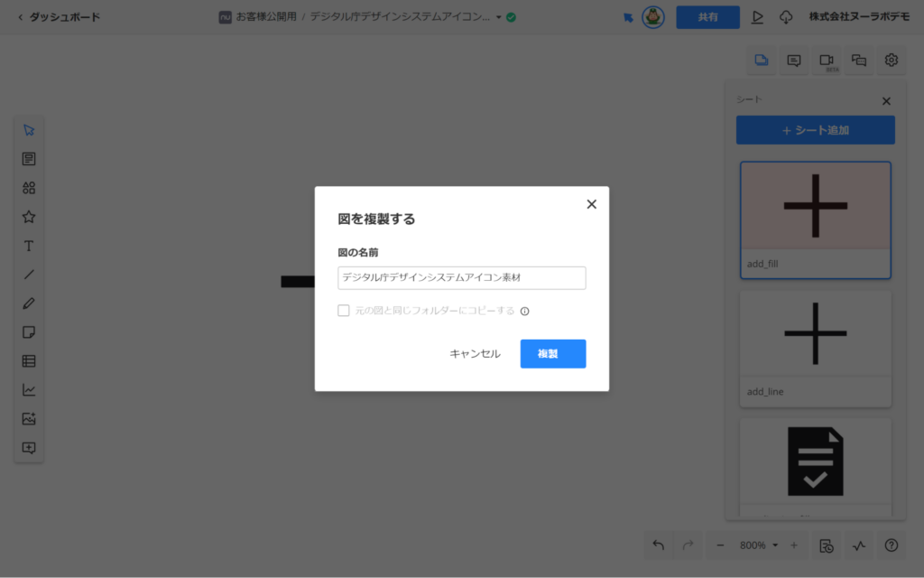
Task: Click the info icon beside folder option
Action: pos(524,312)
